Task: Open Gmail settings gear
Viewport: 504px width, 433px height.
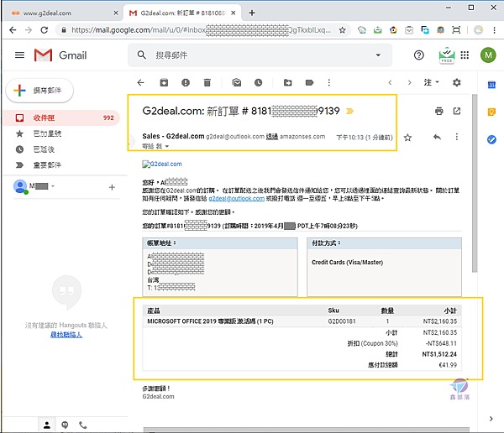Action: coord(456,82)
